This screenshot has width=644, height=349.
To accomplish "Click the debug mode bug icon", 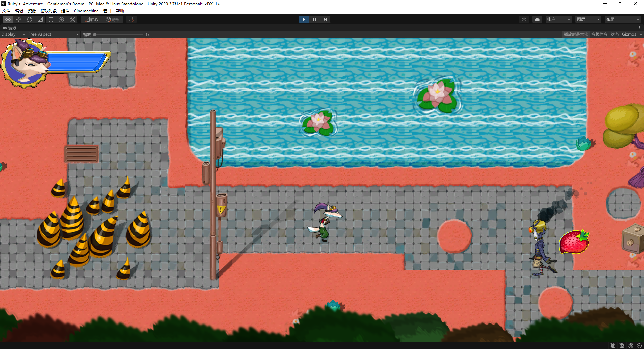I will (x=613, y=346).
